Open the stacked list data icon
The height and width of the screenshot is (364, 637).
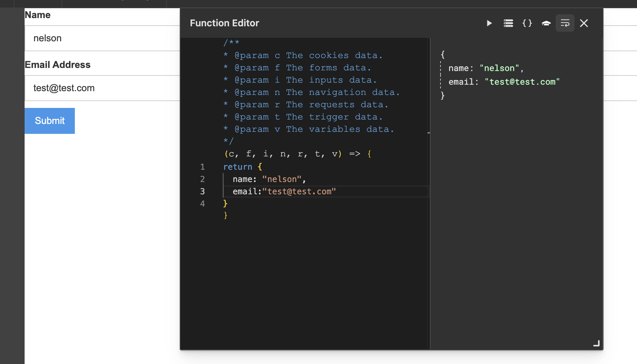pyautogui.click(x=508, y=23)
